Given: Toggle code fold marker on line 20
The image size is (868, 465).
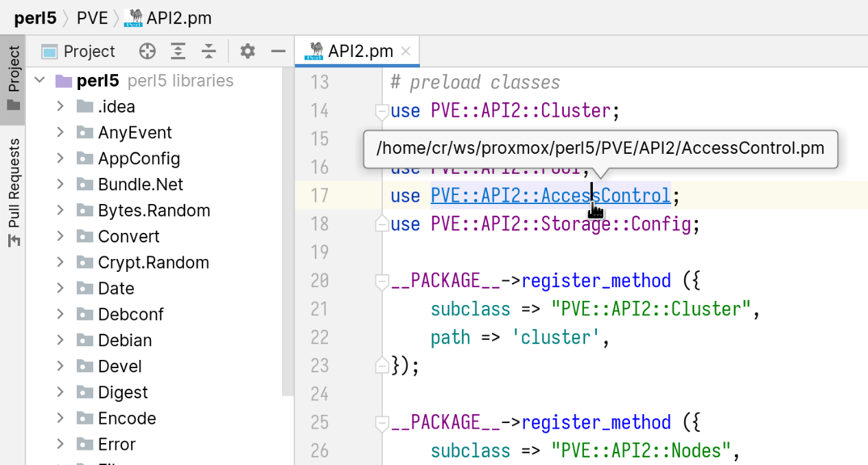Looking at the screenshot, I should [382, 281].
